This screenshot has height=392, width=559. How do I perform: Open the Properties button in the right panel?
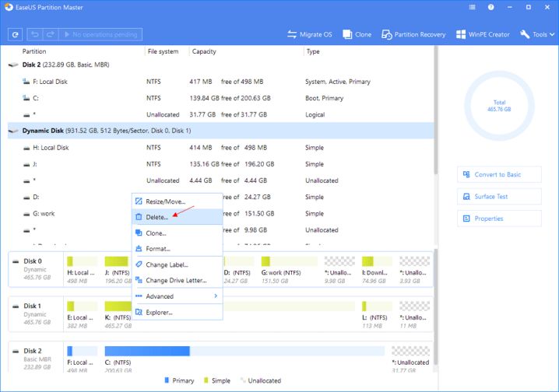(499, 219)
